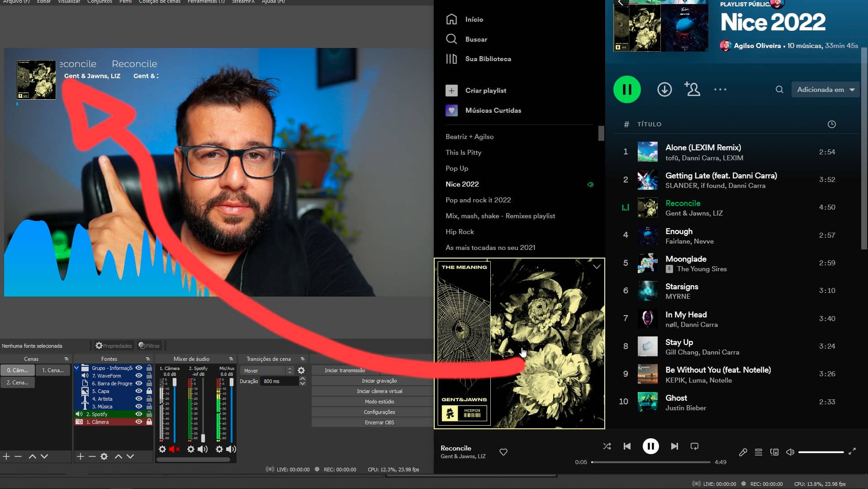
Task: Open Músicas Curtidas heart tile
Action: click(451, 110)
